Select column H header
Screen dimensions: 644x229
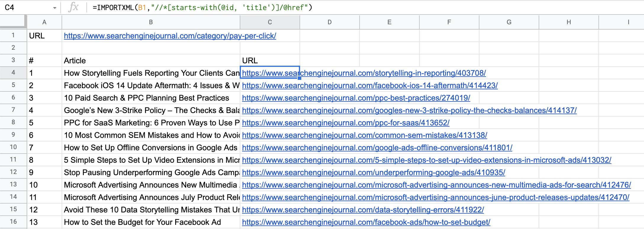[569, 22]
